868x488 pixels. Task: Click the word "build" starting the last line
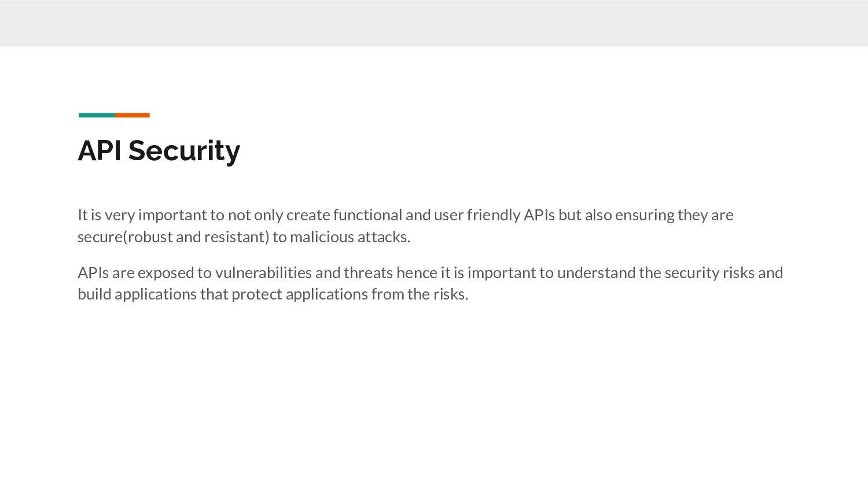[x=94, y=294]
